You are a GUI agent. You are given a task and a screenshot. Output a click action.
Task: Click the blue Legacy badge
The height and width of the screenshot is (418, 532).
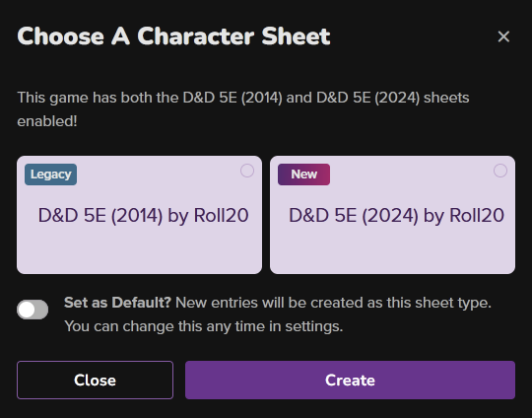(x=50, y=174)
